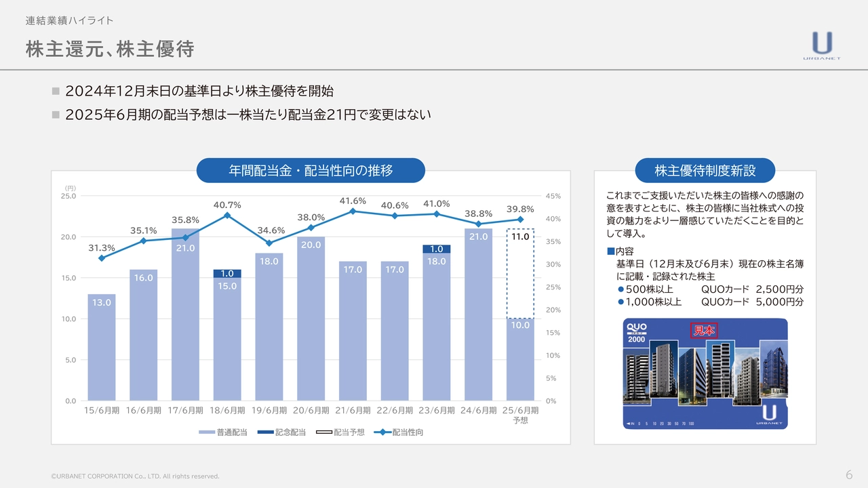Click the 22/6月期 bar labeled 17.0
This screenshot has height=488, width=868.
395,331
